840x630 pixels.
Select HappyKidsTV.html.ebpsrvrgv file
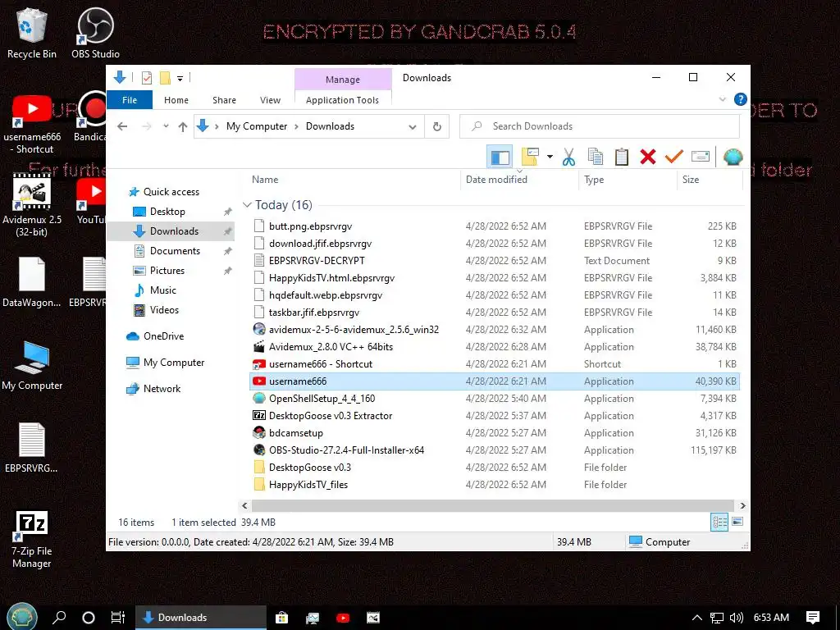click(331, 277)
